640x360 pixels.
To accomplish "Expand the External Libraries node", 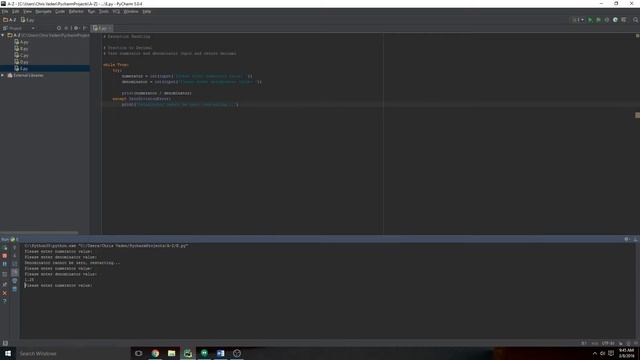I will (x=3, y=75).
